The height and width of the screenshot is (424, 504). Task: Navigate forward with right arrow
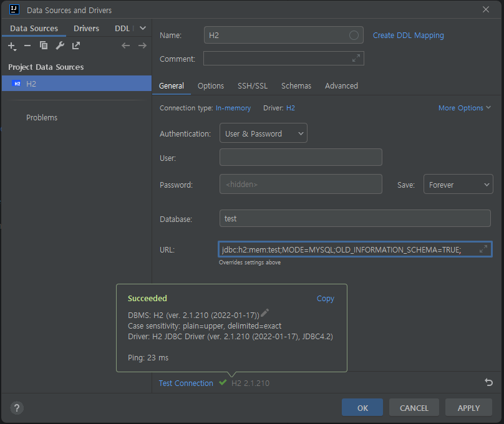click(142, 46)
